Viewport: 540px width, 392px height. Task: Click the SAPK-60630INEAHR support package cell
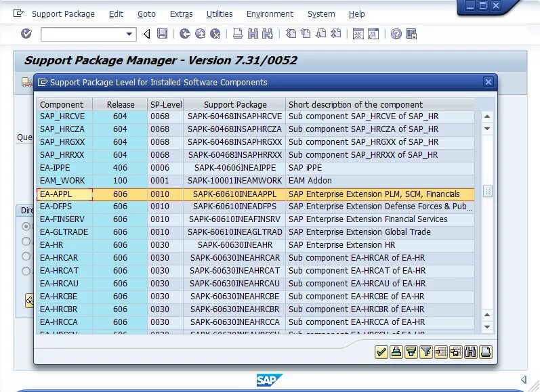click(x=234, y=244)
